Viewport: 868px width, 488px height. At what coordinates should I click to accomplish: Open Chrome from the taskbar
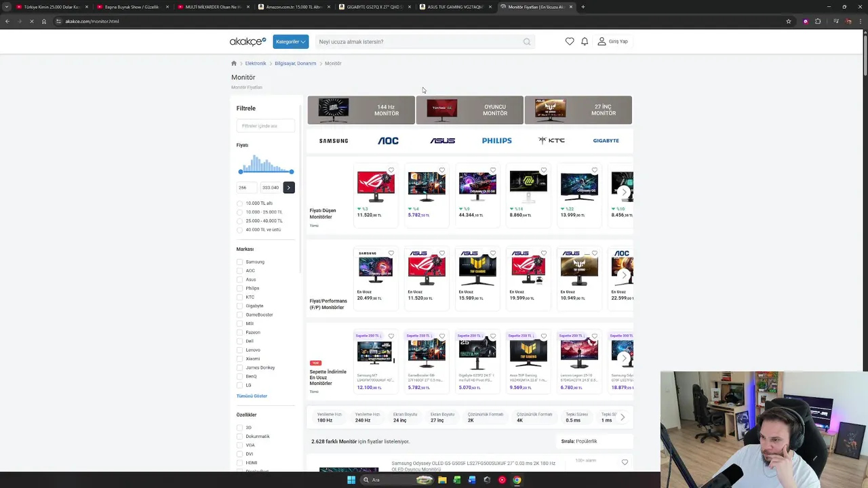(x=517, y=480)
